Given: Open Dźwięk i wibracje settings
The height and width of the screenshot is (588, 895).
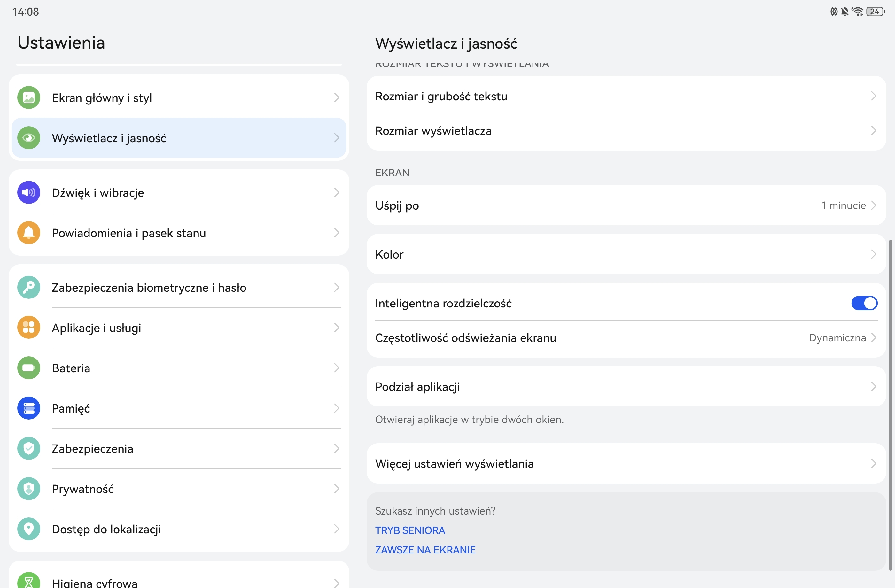Looking at the screenshot, I should (x=179, y=192).
